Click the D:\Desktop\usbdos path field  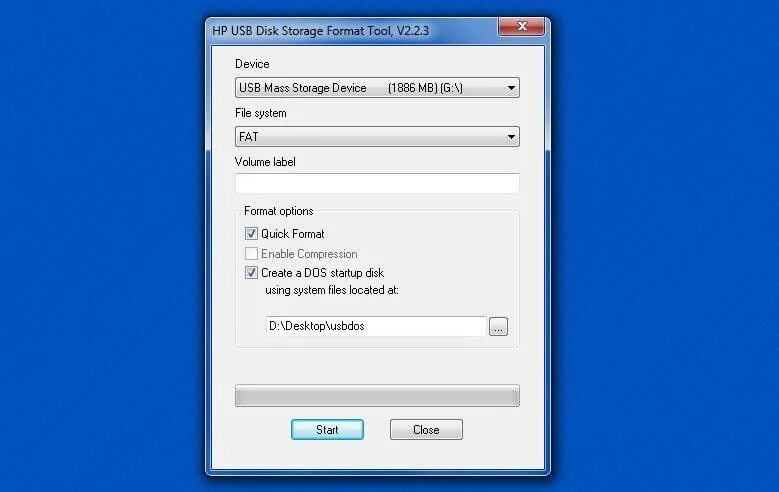(376, 326)
